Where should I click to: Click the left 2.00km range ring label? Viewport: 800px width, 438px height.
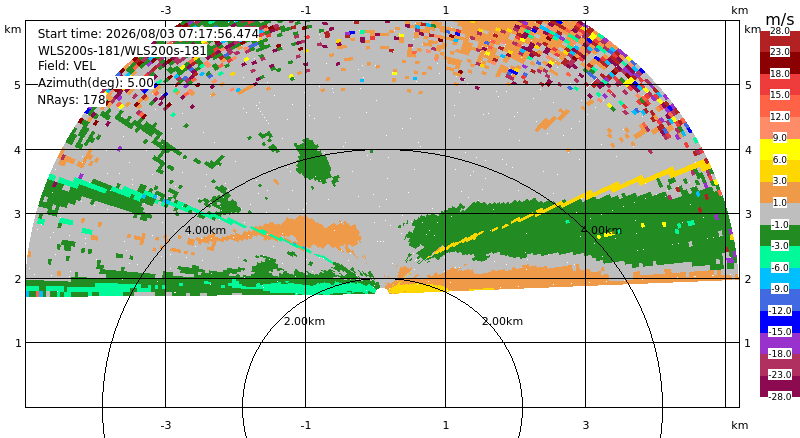(x=305, y=321)
